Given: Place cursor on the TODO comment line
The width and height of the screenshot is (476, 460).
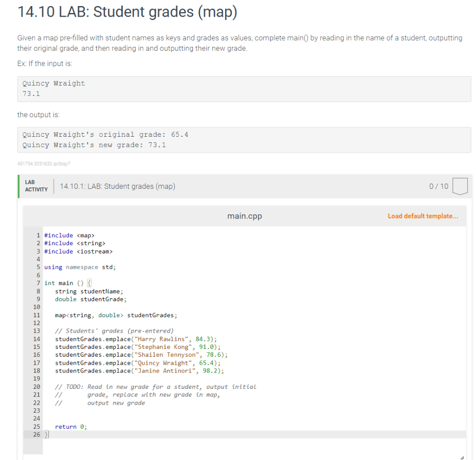Looking at the screenshot, I should (x=156, y=387).
